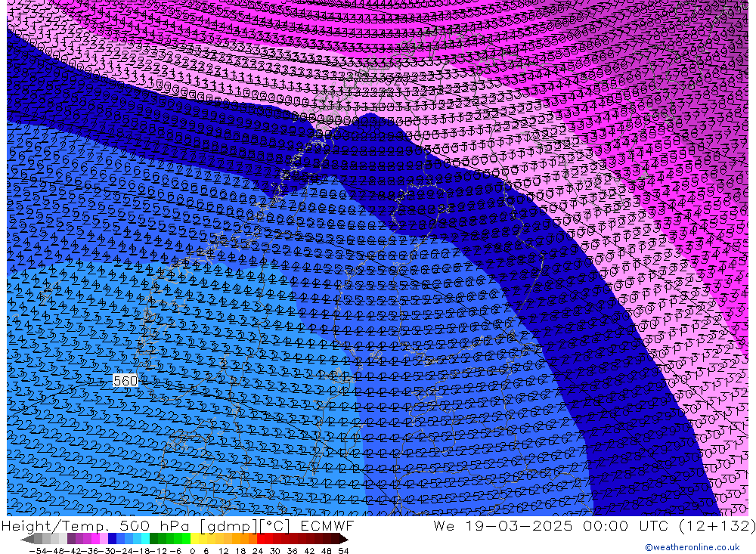
Task: Click the 54 legend scale value at the right end
Action: (x=343, y=551)
